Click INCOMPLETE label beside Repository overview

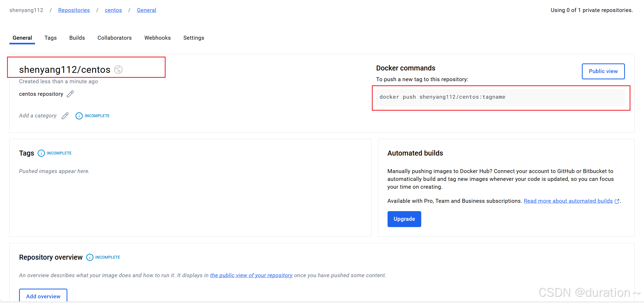pyautogui.click(x=108, y=257)
